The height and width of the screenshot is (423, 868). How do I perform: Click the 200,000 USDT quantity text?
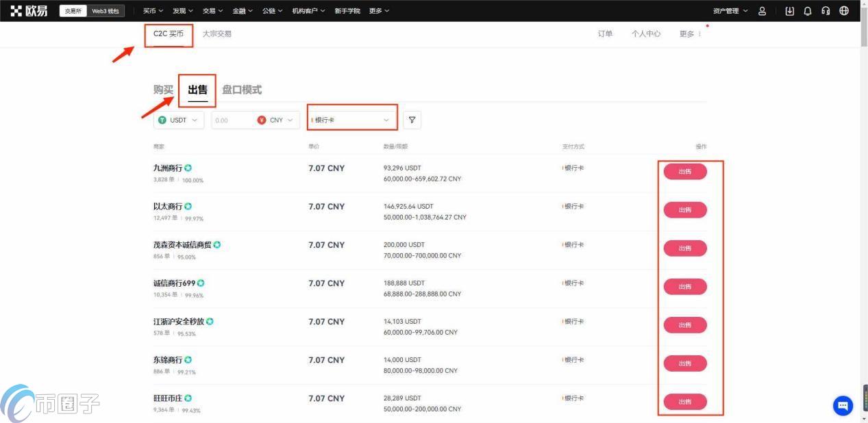(404, 244)
